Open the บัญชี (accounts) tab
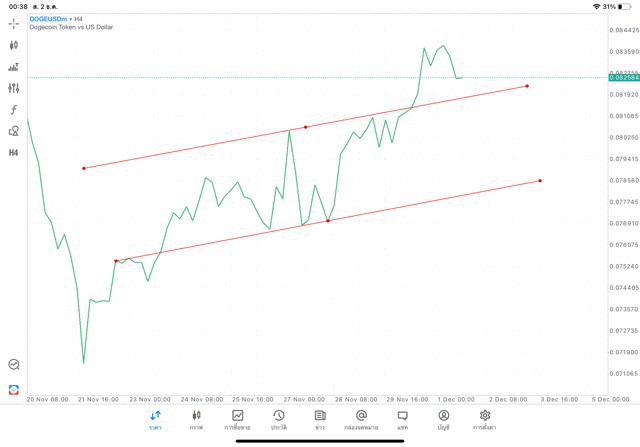The height and width of the screenshot is (447, 640). (444, 420)
